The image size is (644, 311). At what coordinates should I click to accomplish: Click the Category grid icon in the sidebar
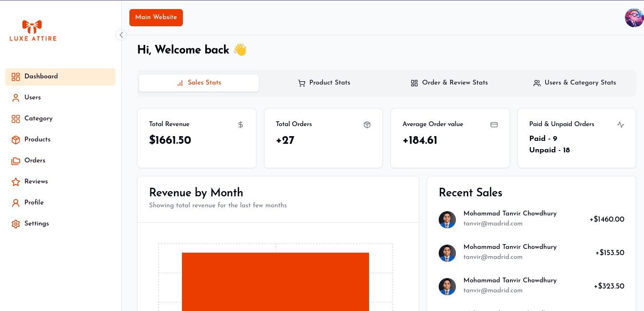[16, 119]
